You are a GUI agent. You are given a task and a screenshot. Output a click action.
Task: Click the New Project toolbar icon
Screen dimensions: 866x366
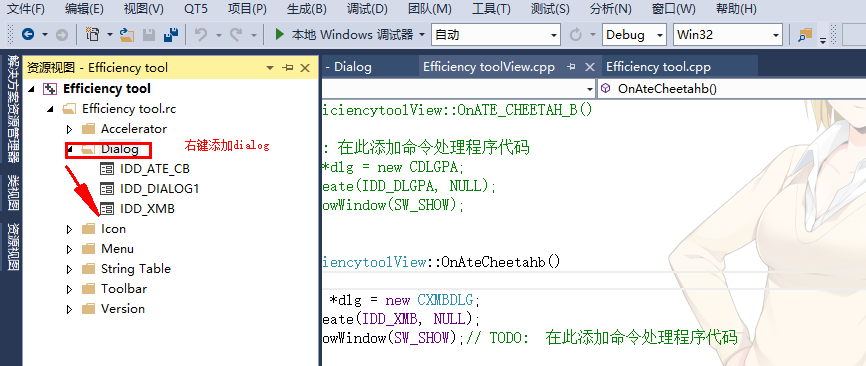coord(93,34)
